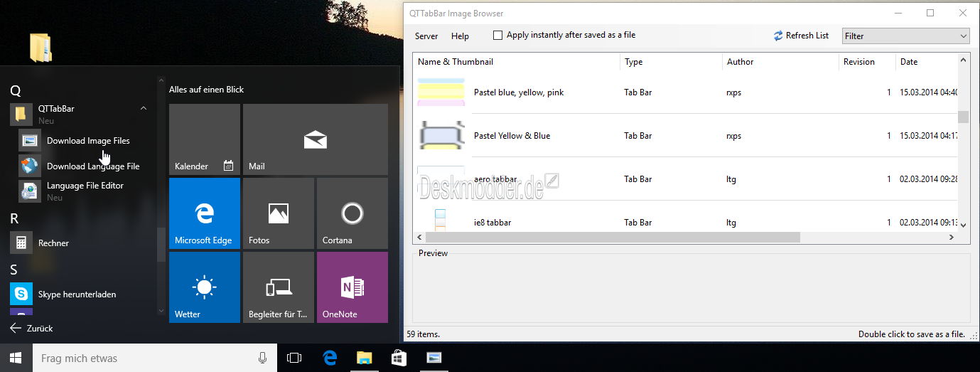
Task: Sort by Type column header
Action: click(x=671, y=62)
